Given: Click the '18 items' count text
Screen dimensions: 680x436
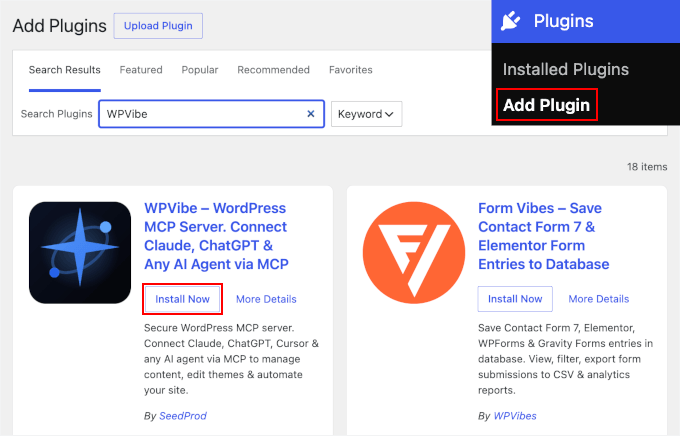Looking at the screenshot, I should click(x=647, y=167).
